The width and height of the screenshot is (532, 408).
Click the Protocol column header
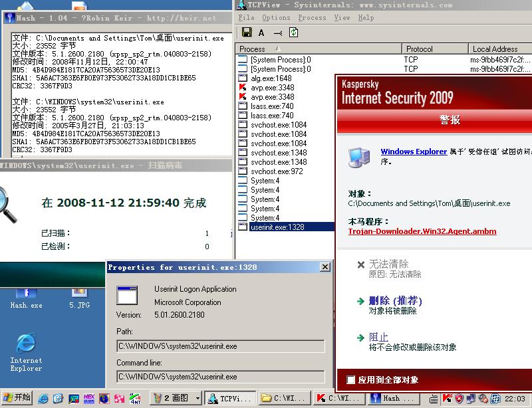pyautogui.click(x=436, y=49)
